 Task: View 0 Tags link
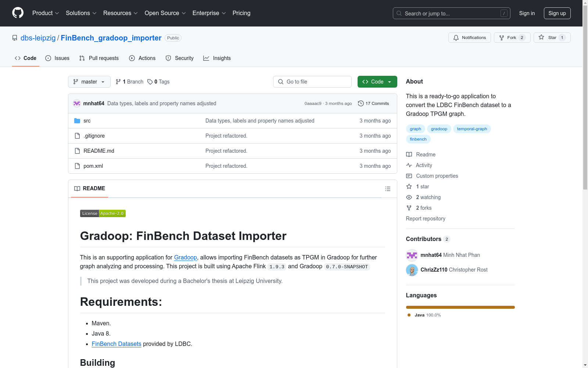(158, 82)
